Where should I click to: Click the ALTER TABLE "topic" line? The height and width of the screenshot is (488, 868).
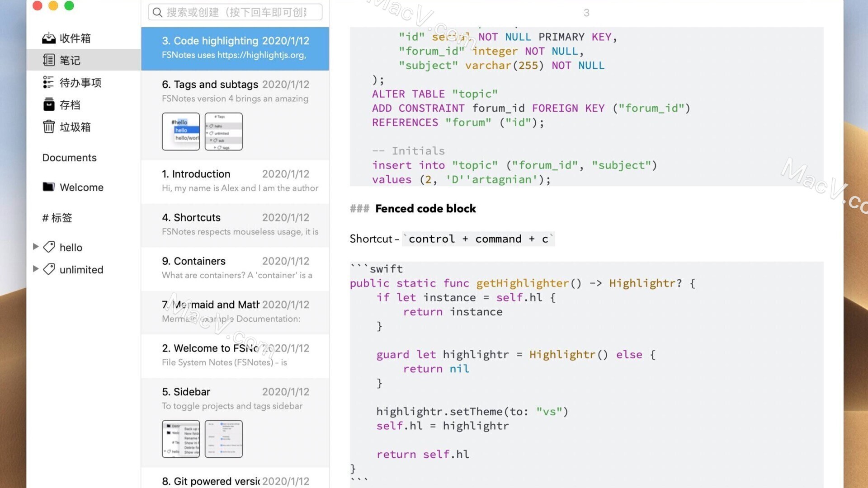[x=434, y=94]
